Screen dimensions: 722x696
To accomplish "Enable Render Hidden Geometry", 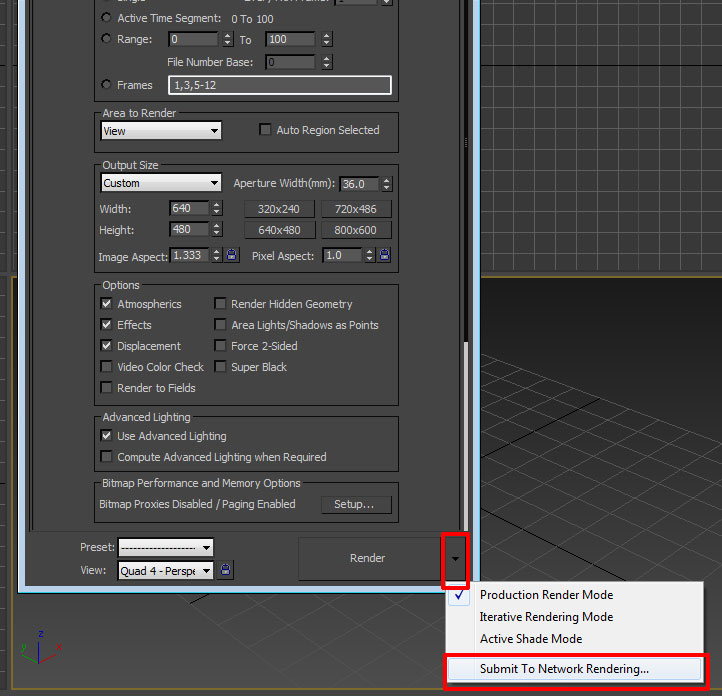I will tap(221, 303).
